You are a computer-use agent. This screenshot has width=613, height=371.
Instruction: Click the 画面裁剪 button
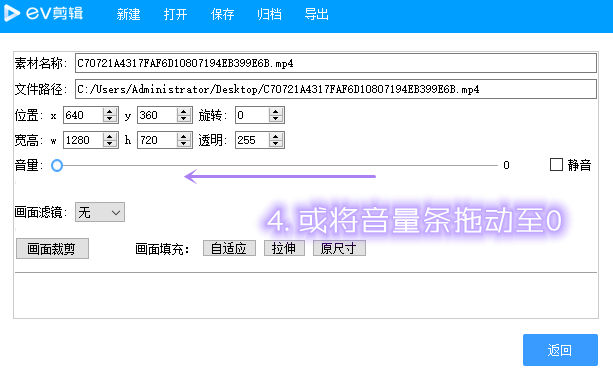(52, 249)
